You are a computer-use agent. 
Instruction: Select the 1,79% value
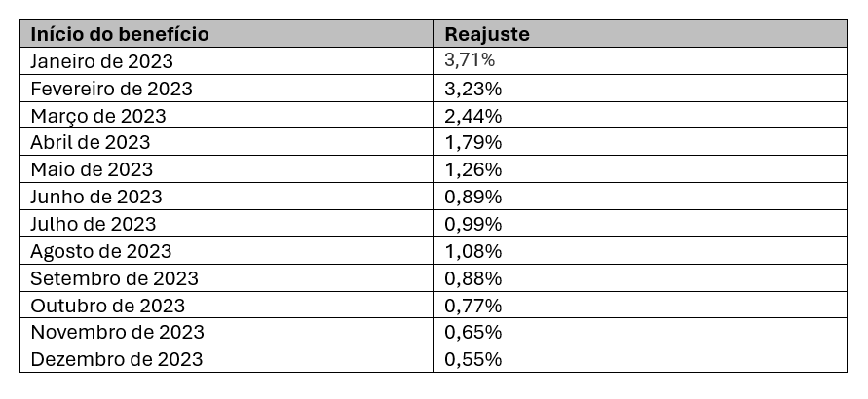[x=640, y=142]
